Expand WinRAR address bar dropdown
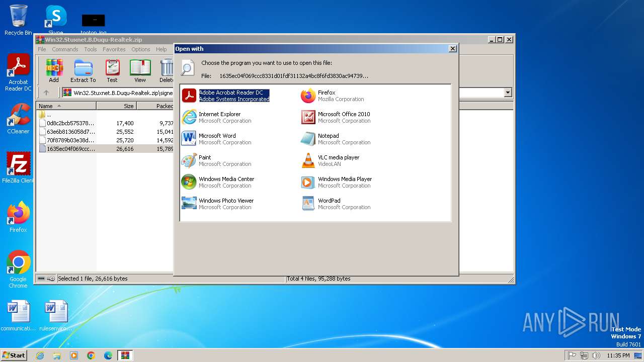The height and width of the screenshot is (362, 644). pyautogui.click(x=508, y=93)
